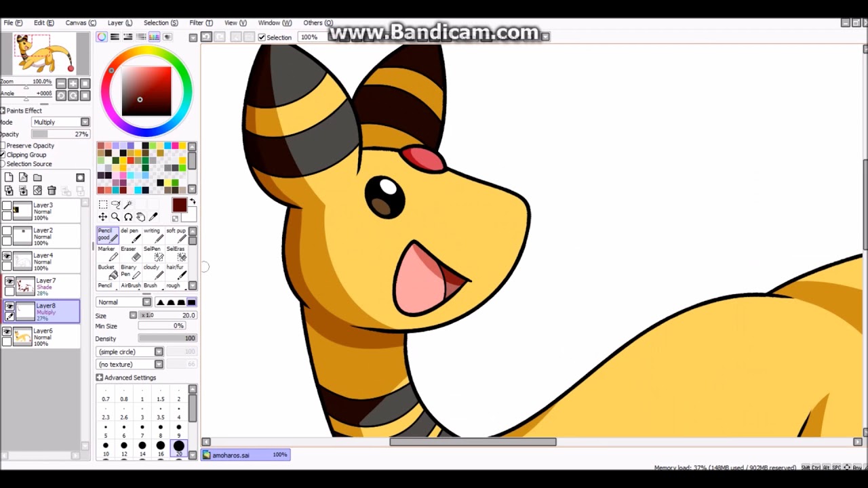Viewport: 868px width, 488px height.
Task: Choose brush size 16 preset
Action: pos(161,447)
